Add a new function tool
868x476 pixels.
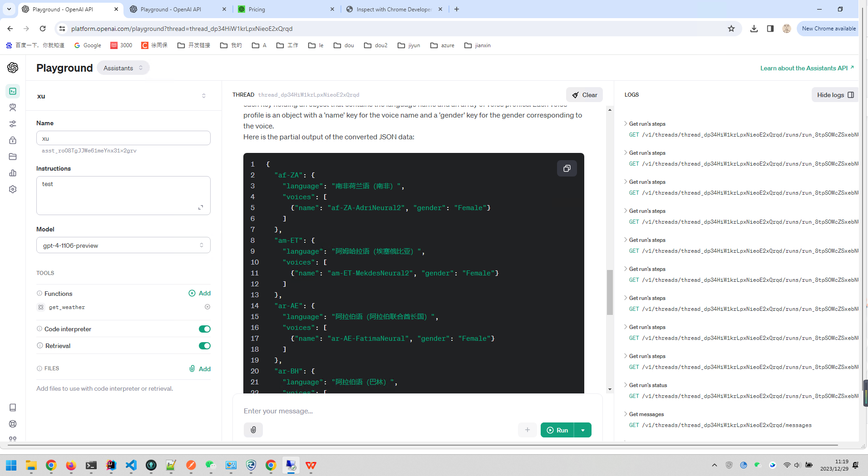click(200, 293)
